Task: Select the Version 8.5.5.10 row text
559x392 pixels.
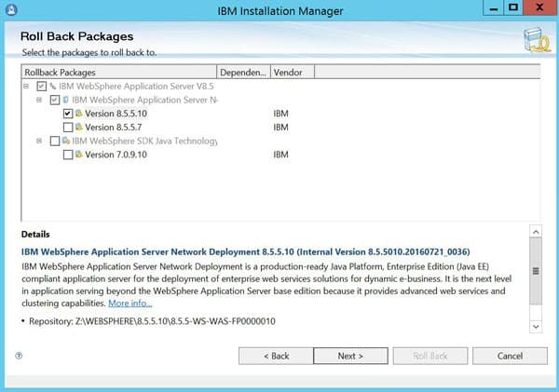Action: [116, 114]
